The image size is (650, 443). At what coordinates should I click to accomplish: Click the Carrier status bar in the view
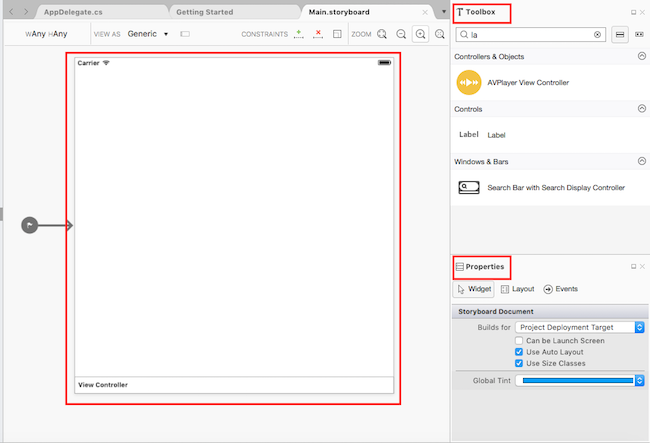tap(234, 63)
